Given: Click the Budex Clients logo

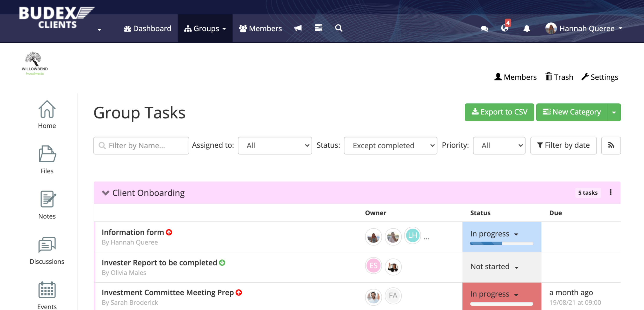Looking at the screenshot, I should tap(57, 17).
